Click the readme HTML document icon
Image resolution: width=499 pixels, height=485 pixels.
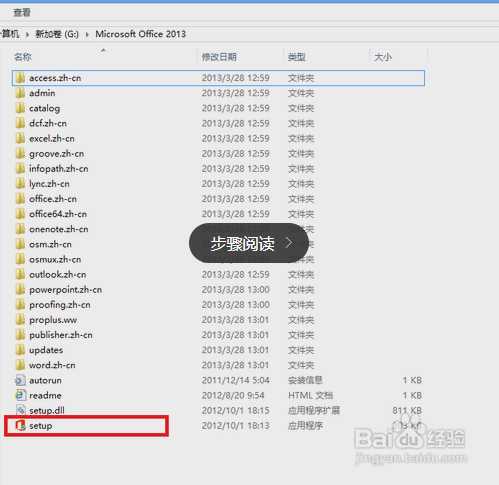pos(20,395)
